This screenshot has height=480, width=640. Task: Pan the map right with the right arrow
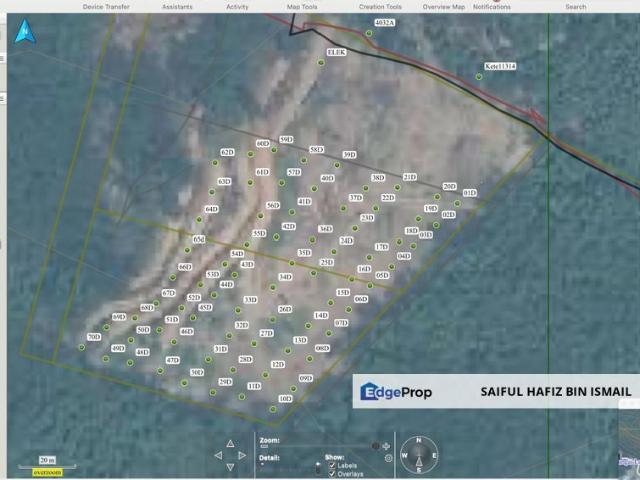242,455
